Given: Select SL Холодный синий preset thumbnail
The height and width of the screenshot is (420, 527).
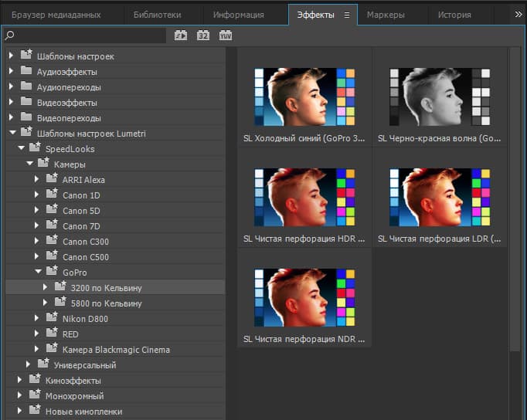Looking at the screenshot, I should pyautogui.click(x=304, y=97).
